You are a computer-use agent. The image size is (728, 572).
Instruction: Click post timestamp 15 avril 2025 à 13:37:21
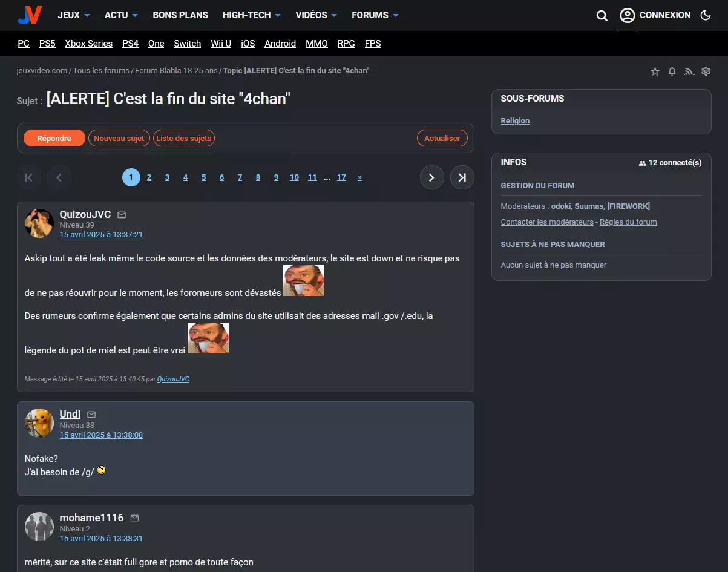click(x=101, y=235)
